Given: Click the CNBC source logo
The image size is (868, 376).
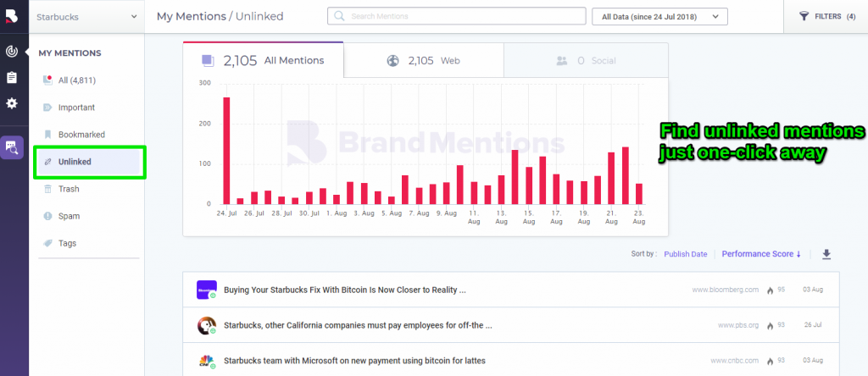Looking at the screenshot, I should click(207, 361).
